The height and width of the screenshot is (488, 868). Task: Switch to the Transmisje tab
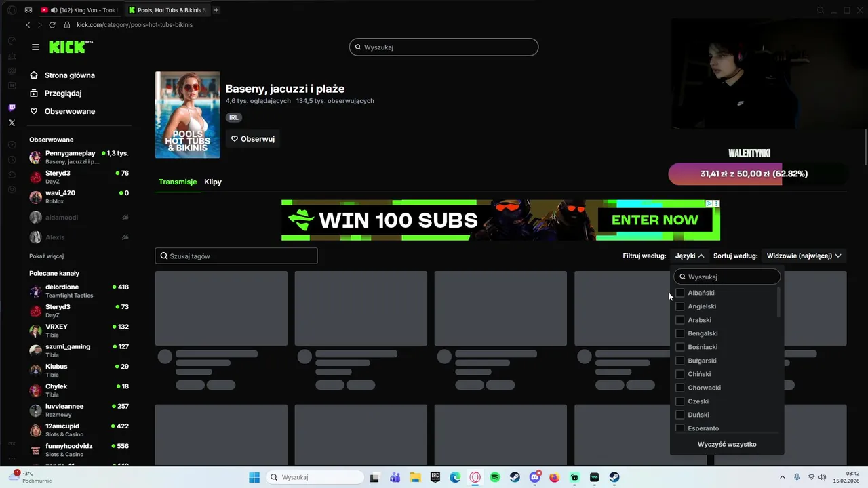tap(178, 182)
